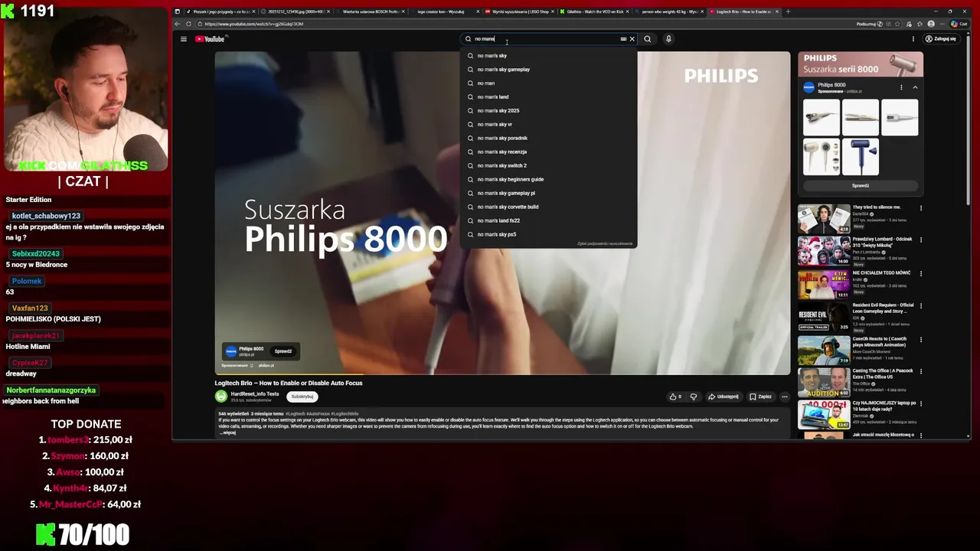Open the HardReset_info Tests channel avatar
Viewport: 980px width, 551px height.
(221, 396)
